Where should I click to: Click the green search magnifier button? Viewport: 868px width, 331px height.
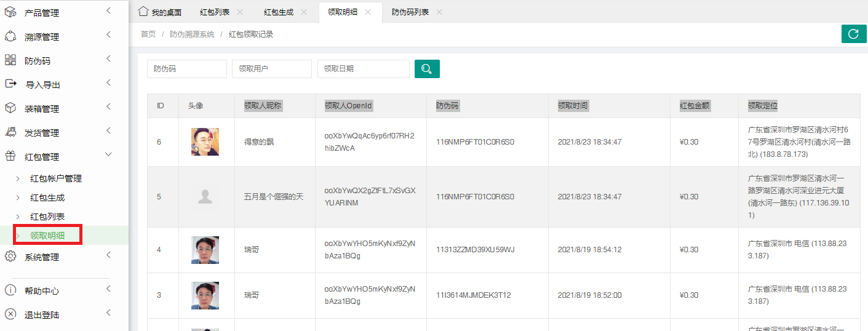tap(427, 69)
